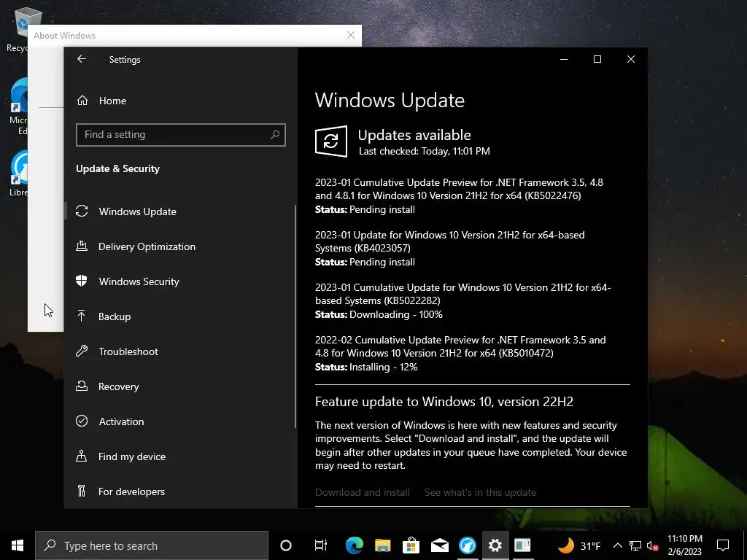Image resolution: width=747 pixels, height=560 pixels.
Task: Click the large Updates available refresh icon
Action: [x=331, y=141]
